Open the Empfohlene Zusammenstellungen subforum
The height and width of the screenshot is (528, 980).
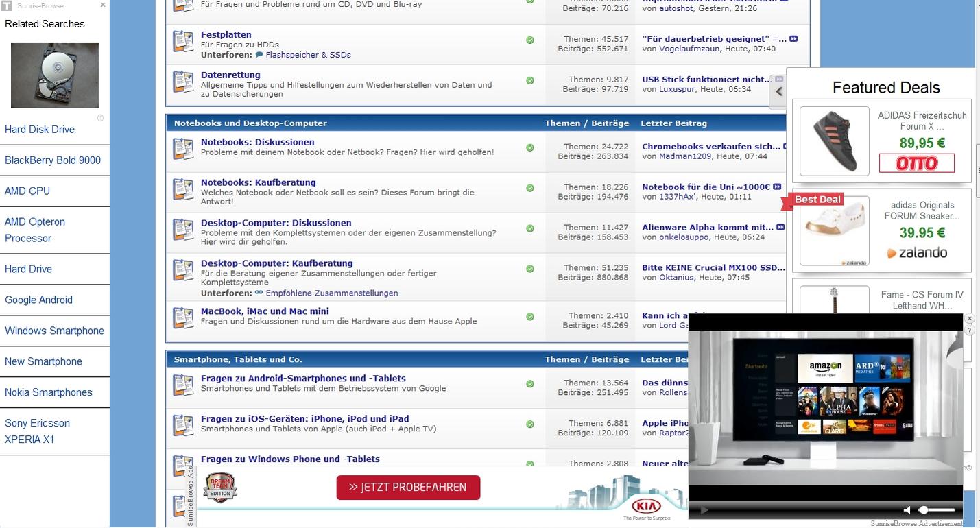click(332, 293)
